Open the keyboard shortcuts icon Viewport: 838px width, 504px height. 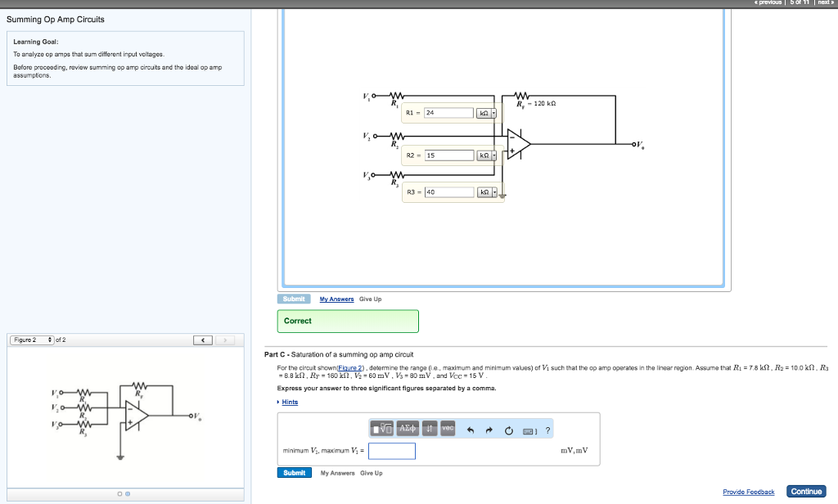click(528, 429)
